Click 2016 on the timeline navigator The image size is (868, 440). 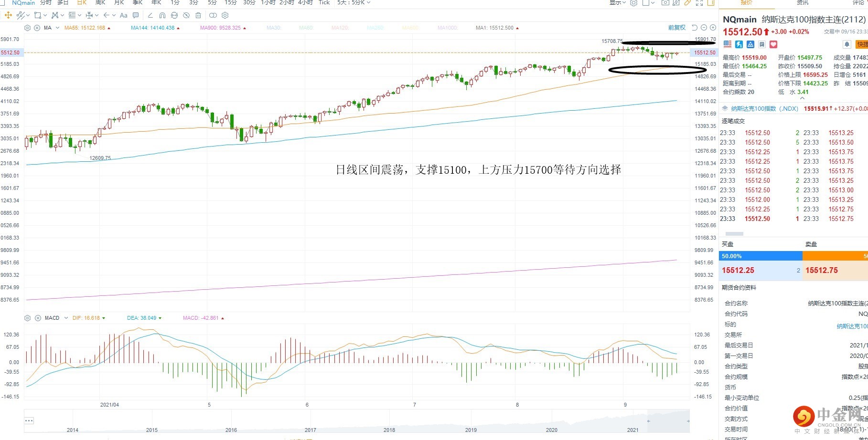(x=231, y=430)
